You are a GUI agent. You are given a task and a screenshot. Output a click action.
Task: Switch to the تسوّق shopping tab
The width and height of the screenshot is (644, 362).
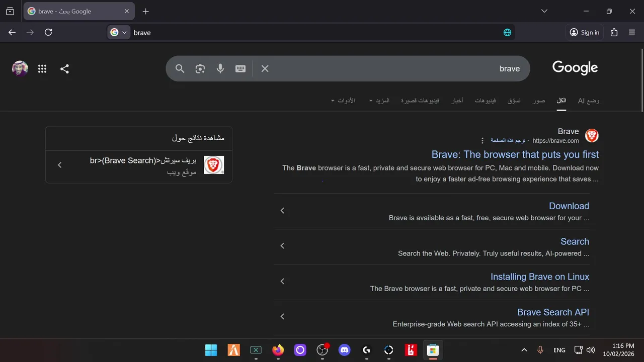click(514, 101)
